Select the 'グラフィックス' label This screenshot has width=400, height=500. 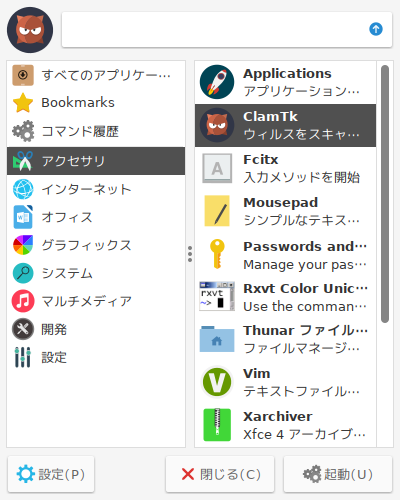click(x=86, y=245)
